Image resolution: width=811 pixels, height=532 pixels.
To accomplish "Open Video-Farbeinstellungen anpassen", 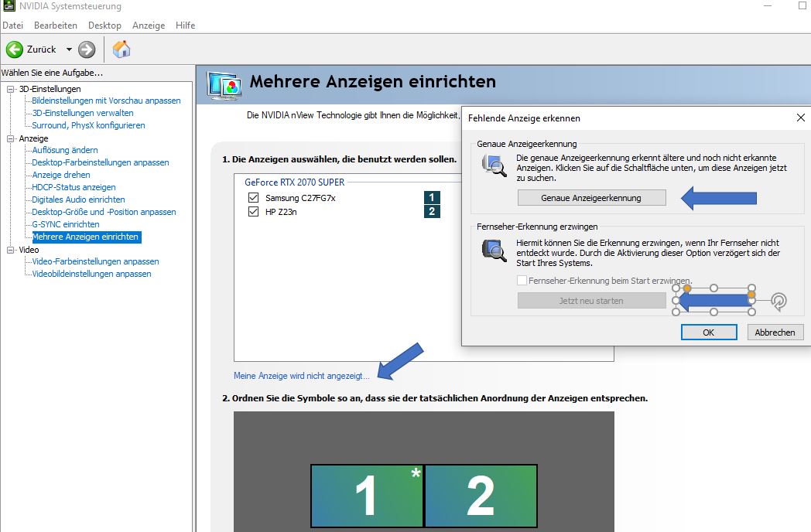I will [96, 262].
